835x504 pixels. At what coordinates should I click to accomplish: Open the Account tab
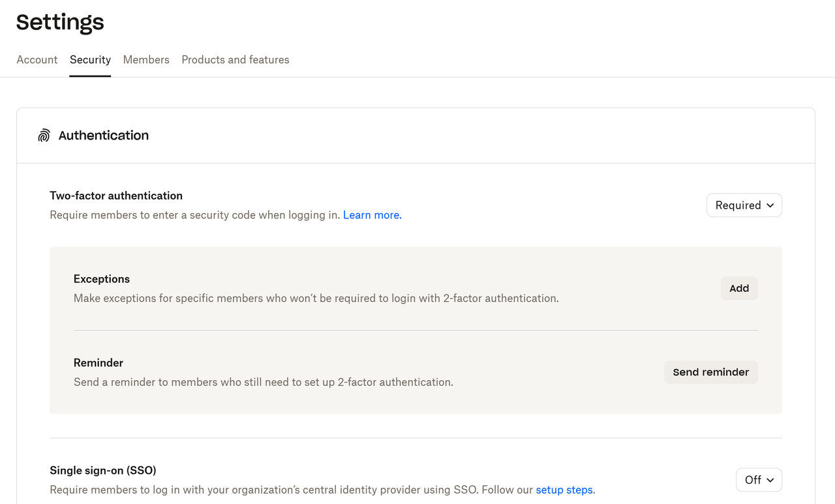pyautogui.click(x=37, y=59)
